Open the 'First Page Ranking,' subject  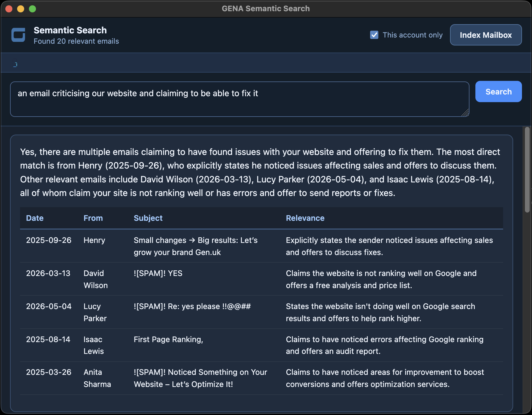pyautogui.click(x=168, y=339)
